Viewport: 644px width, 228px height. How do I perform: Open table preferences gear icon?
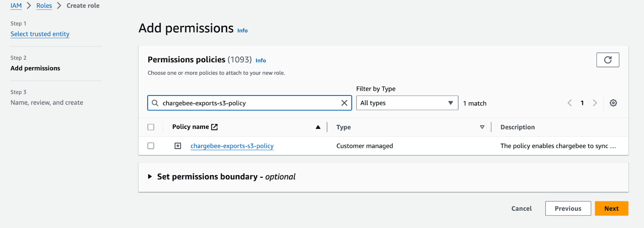[x=613, y=103]
